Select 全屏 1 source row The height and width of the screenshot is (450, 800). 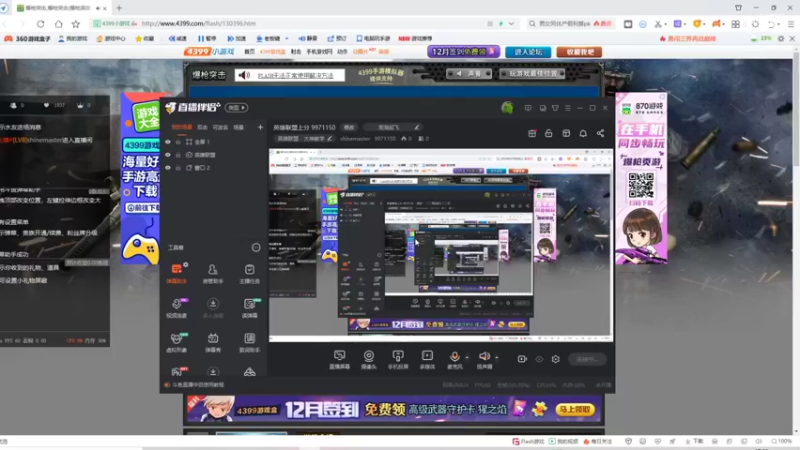(213, 142)
